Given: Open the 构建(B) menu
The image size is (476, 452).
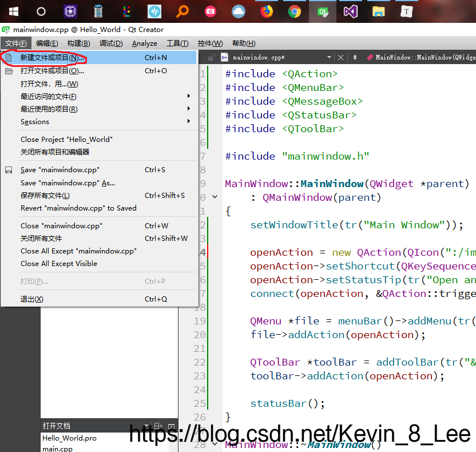Looking at the screenshot, I should coord(78,43).
